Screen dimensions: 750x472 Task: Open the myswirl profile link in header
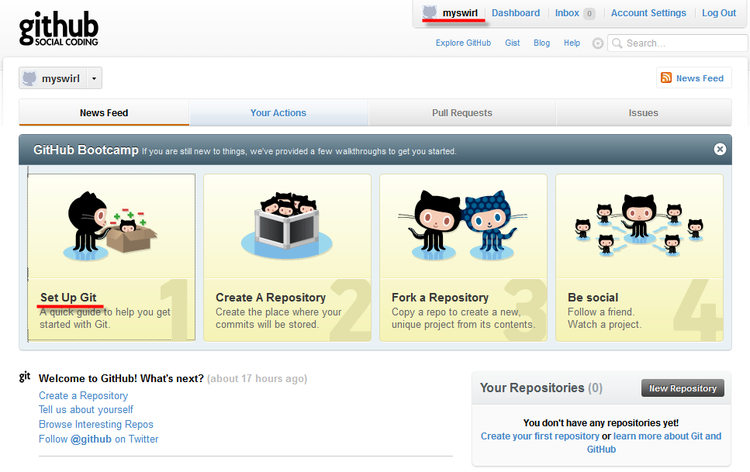[460, 13]
